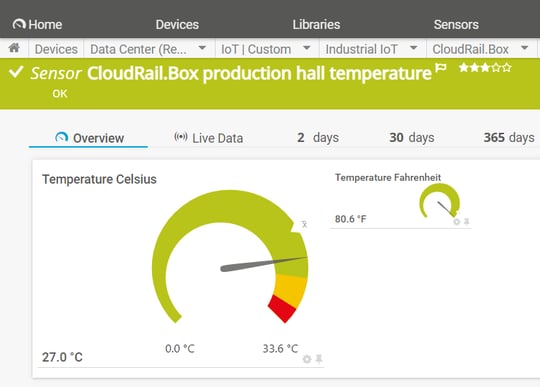Pin the Temperature Fahrenheit channel
Viewport: 540px width, 387px height.
coord(466,221)
